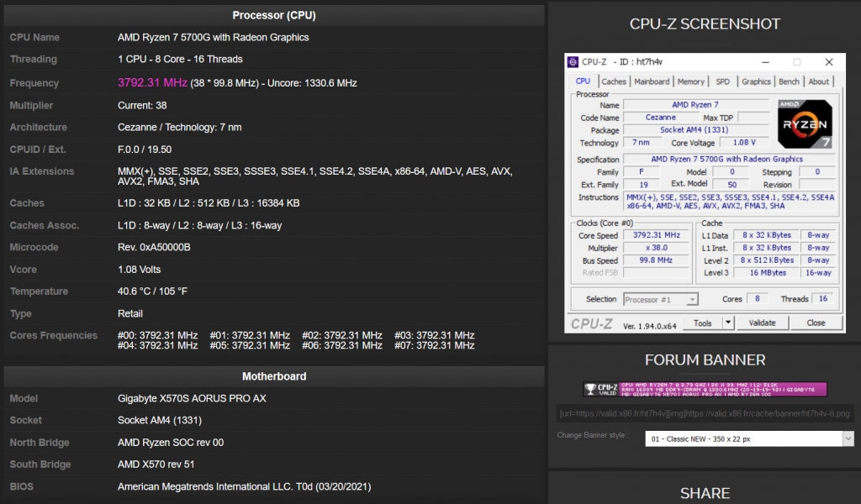Minimize the CPU-Z window
The height and width of the screenshot is (504, 861).
coord(765,62)
